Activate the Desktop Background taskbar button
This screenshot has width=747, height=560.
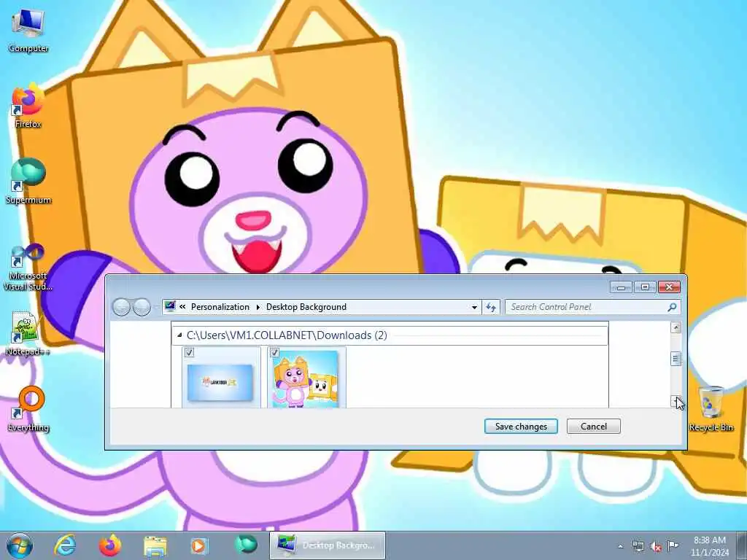click(x=328, y=545)
